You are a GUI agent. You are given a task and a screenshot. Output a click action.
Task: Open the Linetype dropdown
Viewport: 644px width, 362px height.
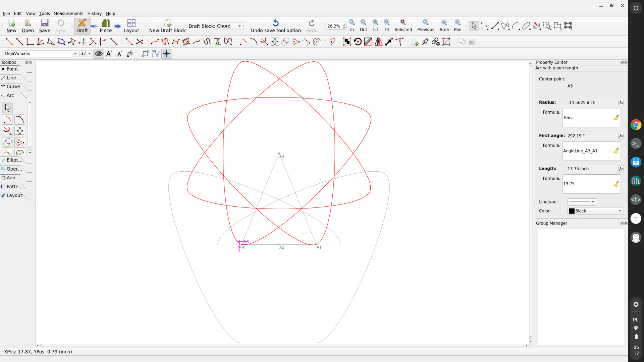click(582, 202)
